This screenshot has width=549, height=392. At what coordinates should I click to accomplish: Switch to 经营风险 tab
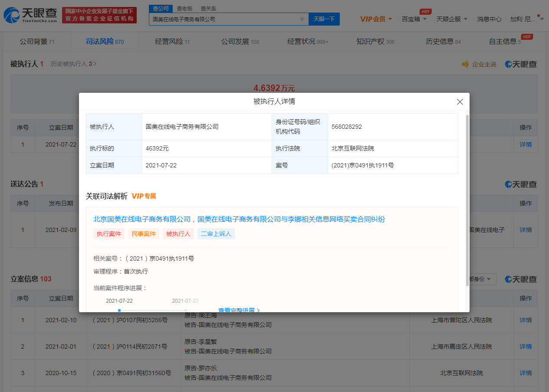point(172,42)
